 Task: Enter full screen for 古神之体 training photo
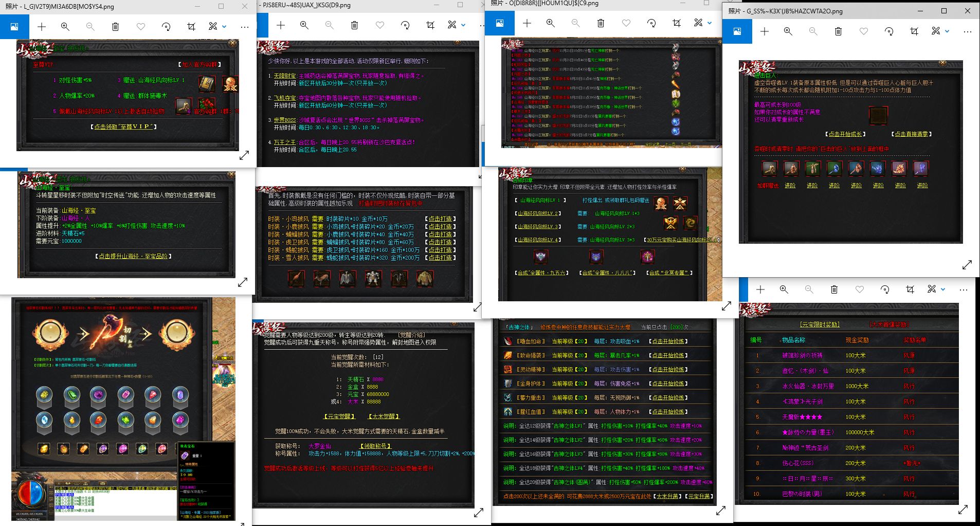coord(721,511)
